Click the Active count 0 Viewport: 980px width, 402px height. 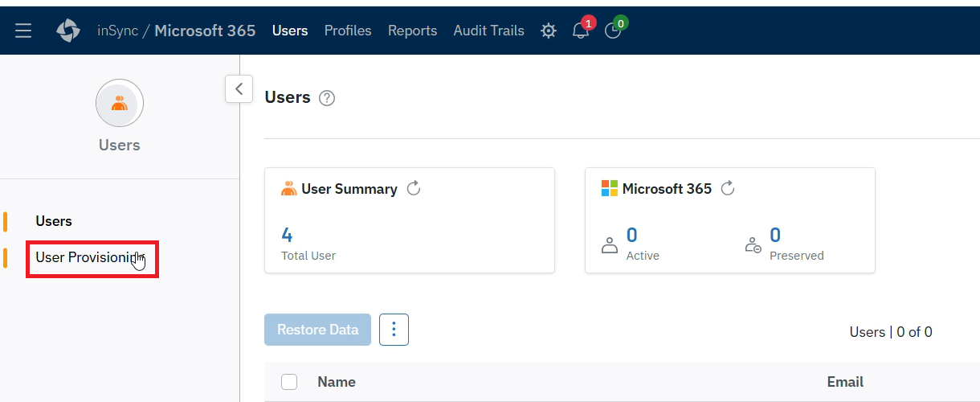[x=631, y=235]
